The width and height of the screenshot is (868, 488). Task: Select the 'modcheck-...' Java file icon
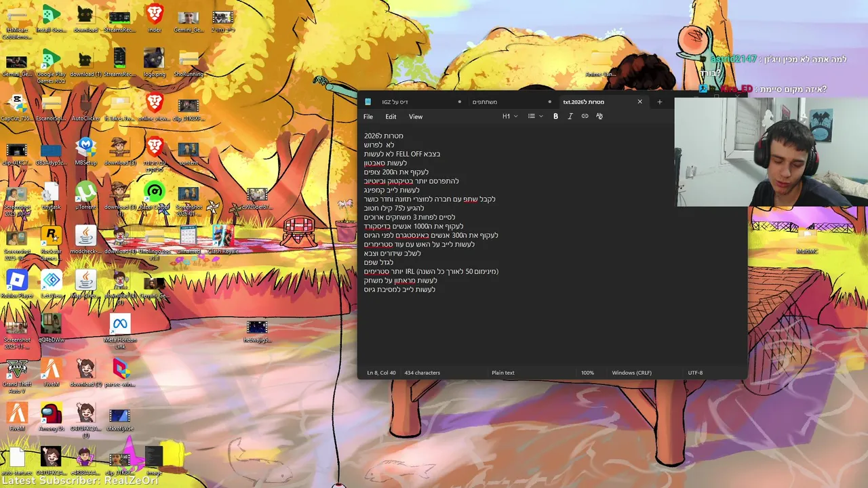click(85, 241)
